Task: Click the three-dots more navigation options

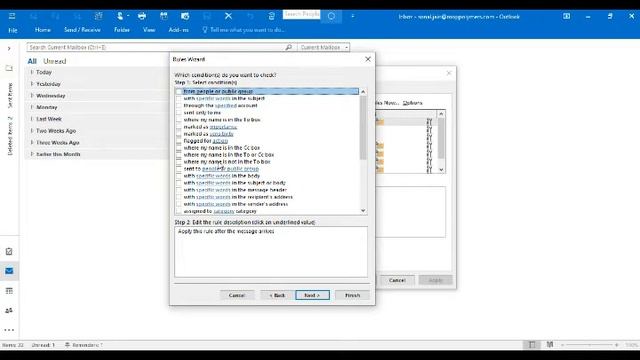Action: pos(9,330)
